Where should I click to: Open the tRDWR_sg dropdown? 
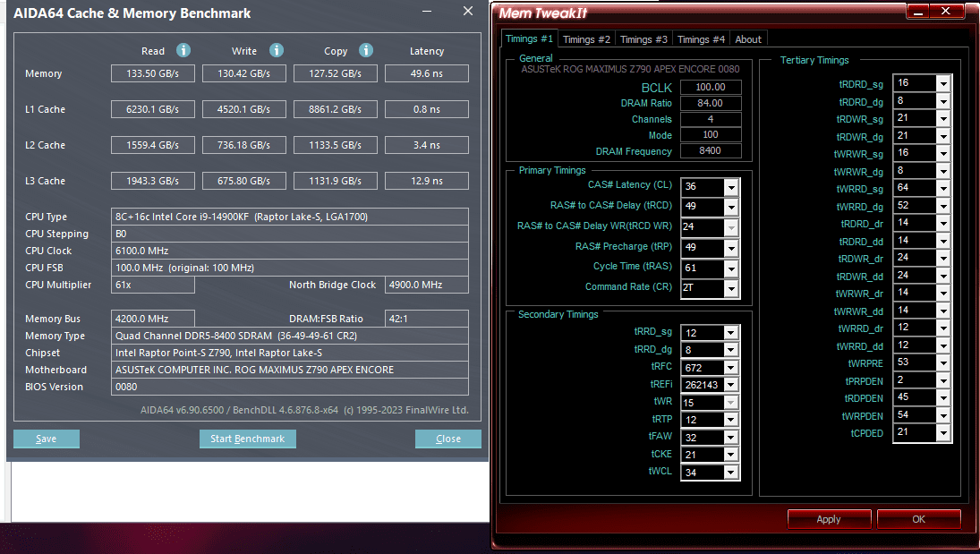tap(943, 118)
